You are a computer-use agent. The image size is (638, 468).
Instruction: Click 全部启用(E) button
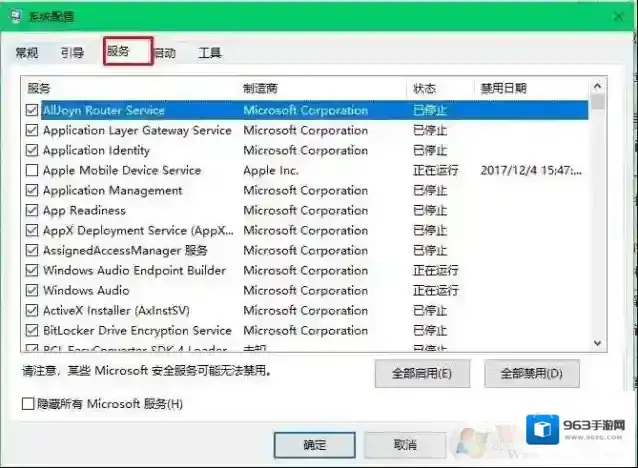click(422, 373)
